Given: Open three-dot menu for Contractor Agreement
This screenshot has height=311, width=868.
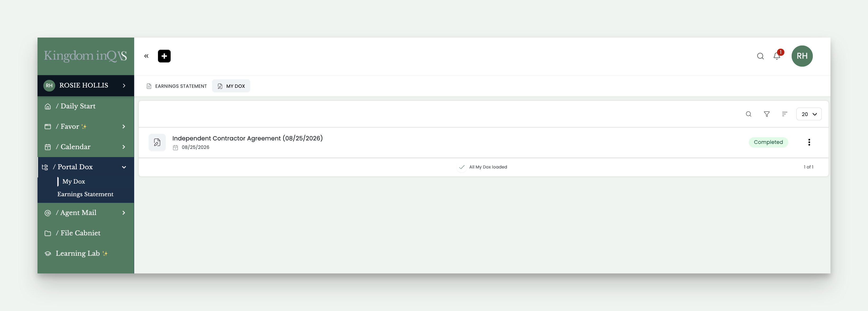Looking at the screenshot, I should 809,142.
